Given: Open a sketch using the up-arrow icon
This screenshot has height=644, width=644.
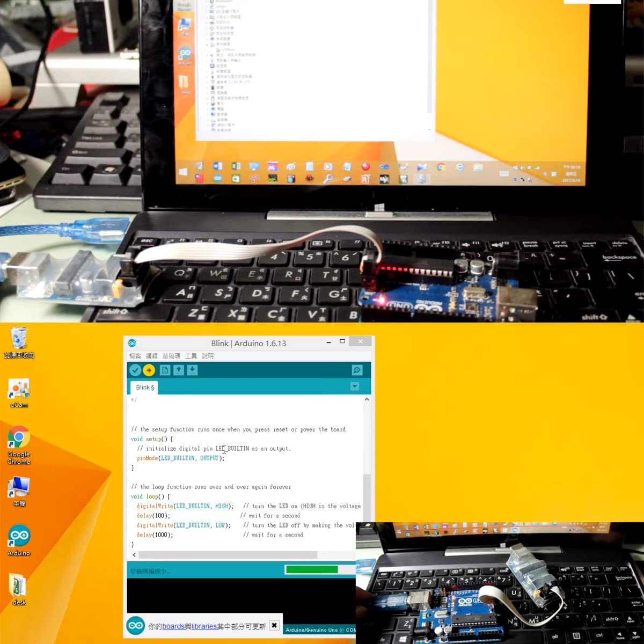Looking at the screenshot, I should tap(179, 370).
